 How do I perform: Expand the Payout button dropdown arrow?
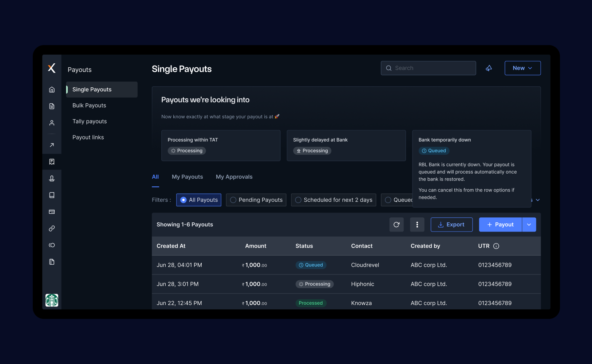529,225
